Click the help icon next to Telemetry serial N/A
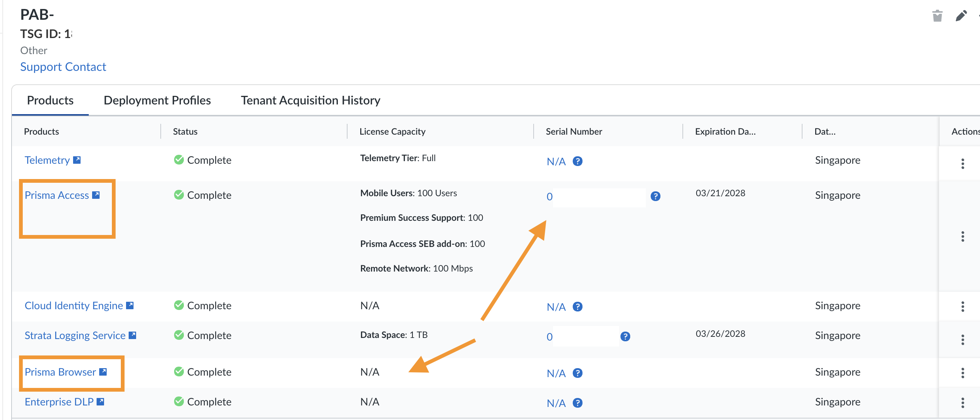 [x=577, y=161]
